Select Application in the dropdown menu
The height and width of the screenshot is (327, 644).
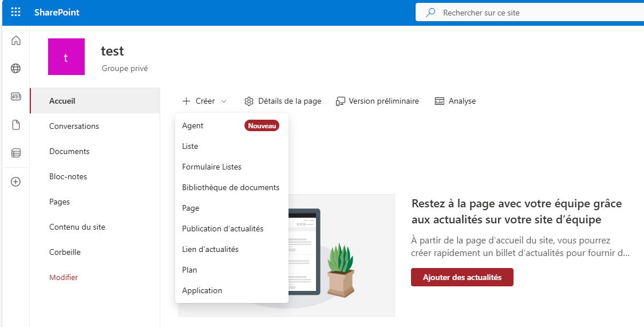(x=202, y=290)
